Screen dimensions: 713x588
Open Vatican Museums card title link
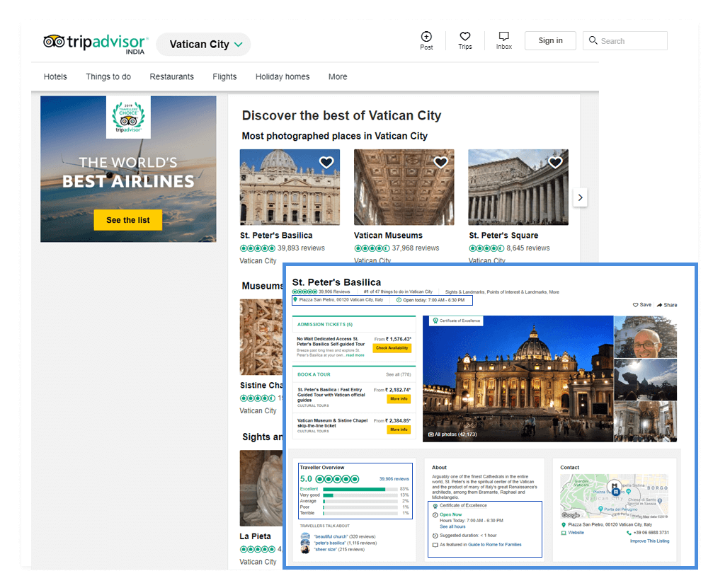388,236
